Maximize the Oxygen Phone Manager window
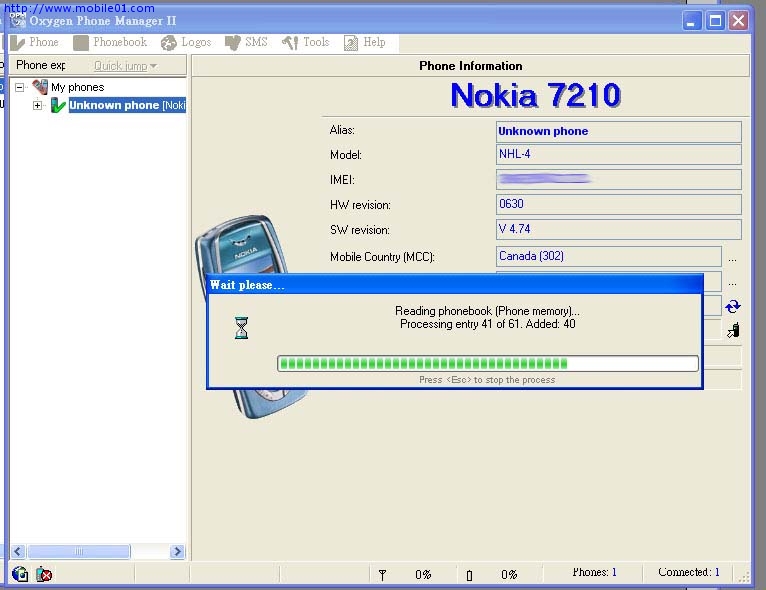Image resolution: width=766 pixels, height=590 pixels. [x=715, y=21]
